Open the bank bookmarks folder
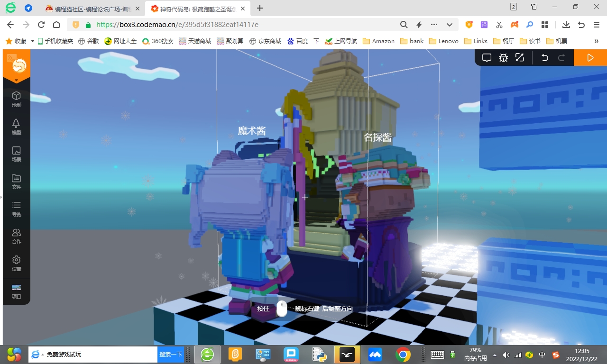Image resolution: width=607 pixels, height=364 pixels. click(412, 41)
